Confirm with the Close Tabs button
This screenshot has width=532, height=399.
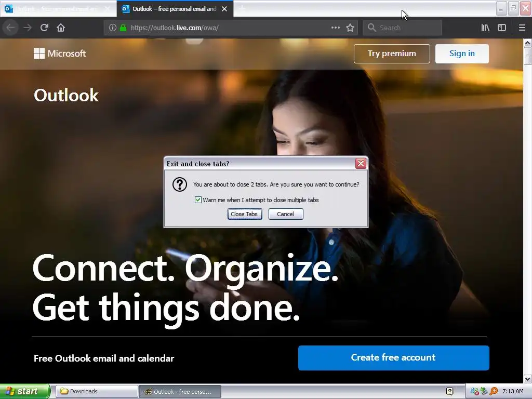(245, 214)
